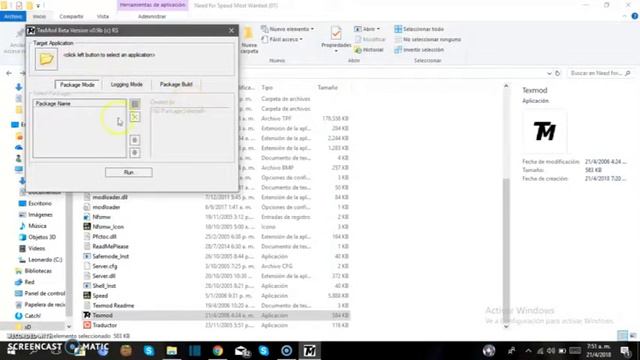Open the Compartir ribbon tab

71,16
